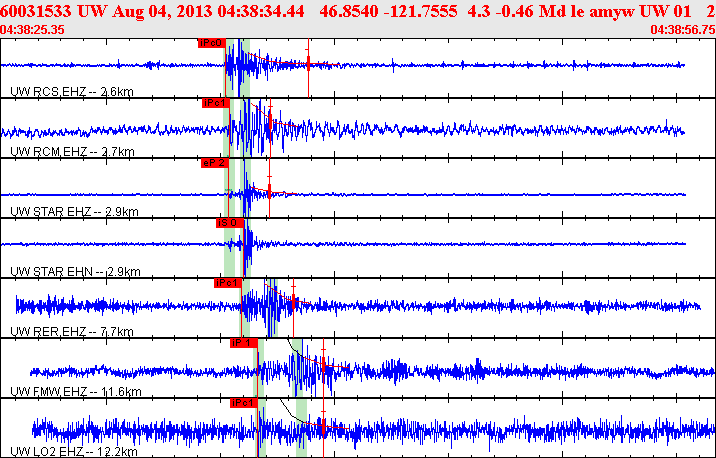The height and width of the screenshot is (458, 716).
Task: Click the window end time 04:38:56.75
Action: (683, 30)
